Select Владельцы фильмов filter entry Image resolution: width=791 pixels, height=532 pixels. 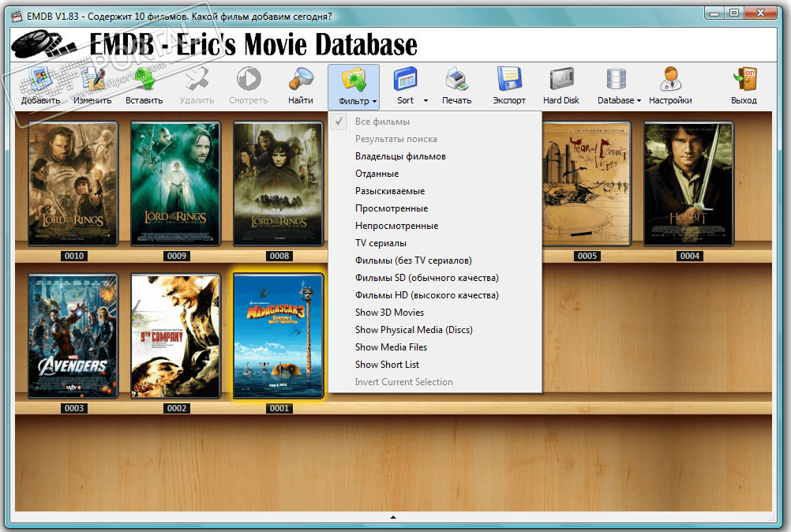[435, 156]
